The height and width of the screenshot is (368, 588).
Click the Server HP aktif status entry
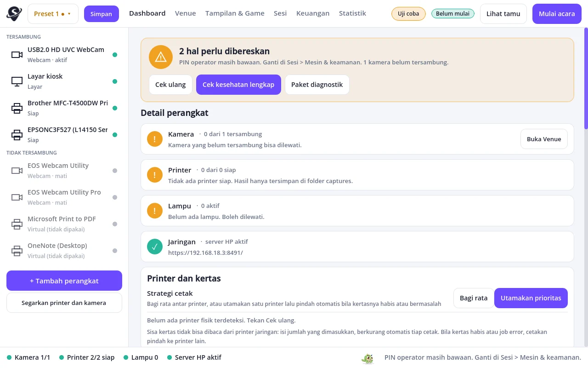tap(194, 357)
